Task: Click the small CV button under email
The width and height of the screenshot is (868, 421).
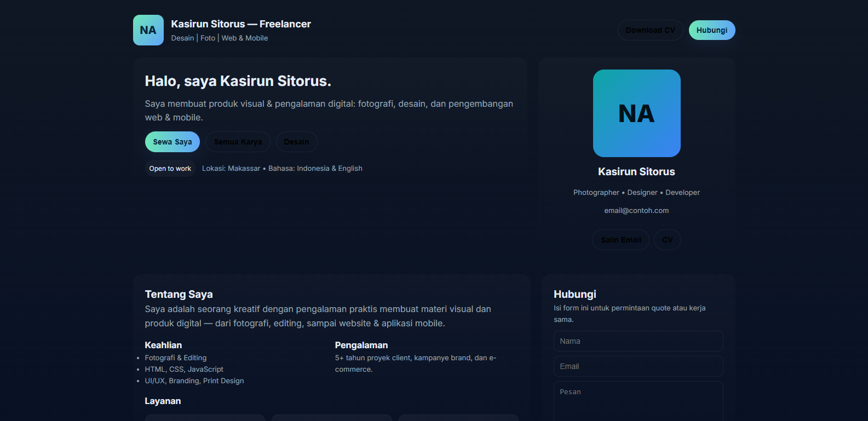Action: click(667, 240)
